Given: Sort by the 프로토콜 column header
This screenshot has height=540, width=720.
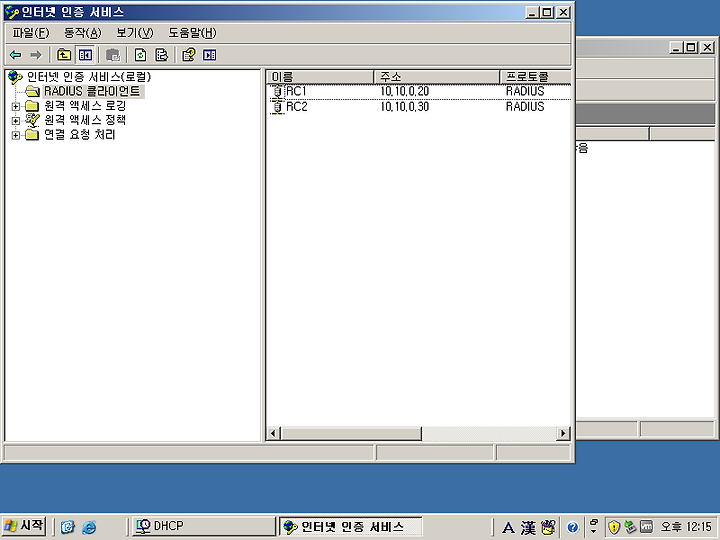Looking at the screenshot, I should coord(535,77).
